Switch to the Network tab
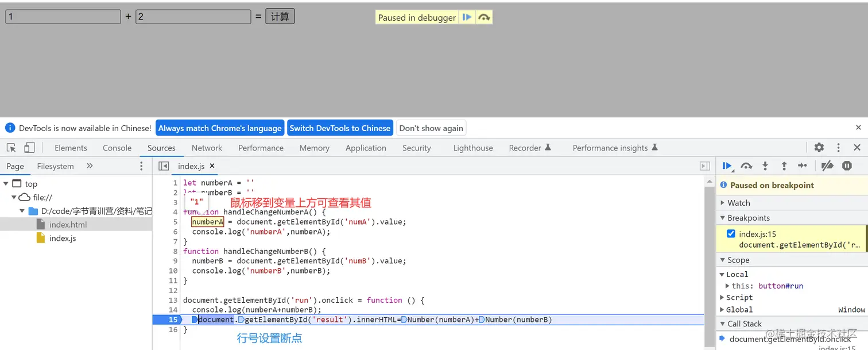Screen dimensions: 868x350 pyautogui.click(x=207, y=148)
